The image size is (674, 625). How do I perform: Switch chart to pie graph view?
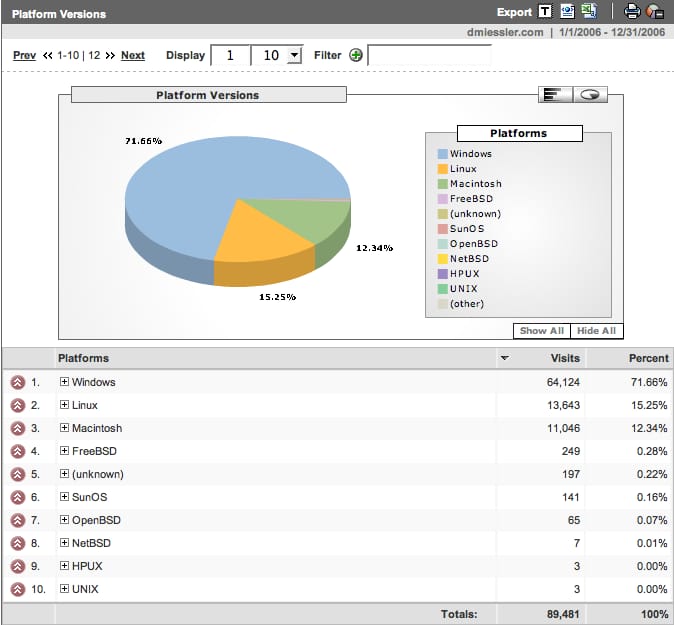pyautogui.click(x=590, y=94)
